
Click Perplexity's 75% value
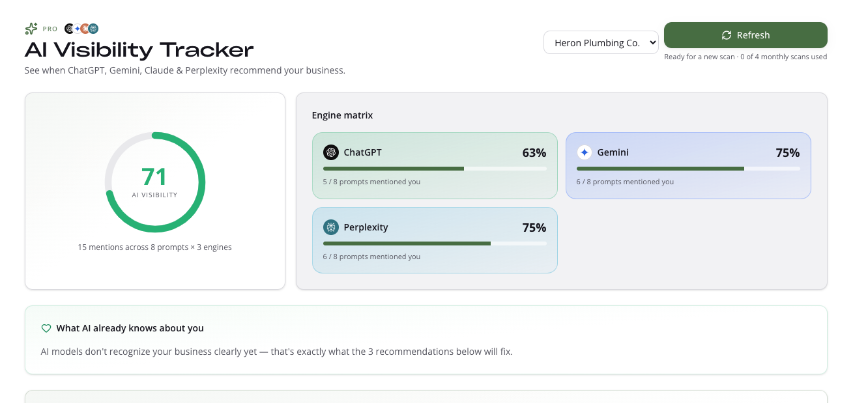(534, 228)
